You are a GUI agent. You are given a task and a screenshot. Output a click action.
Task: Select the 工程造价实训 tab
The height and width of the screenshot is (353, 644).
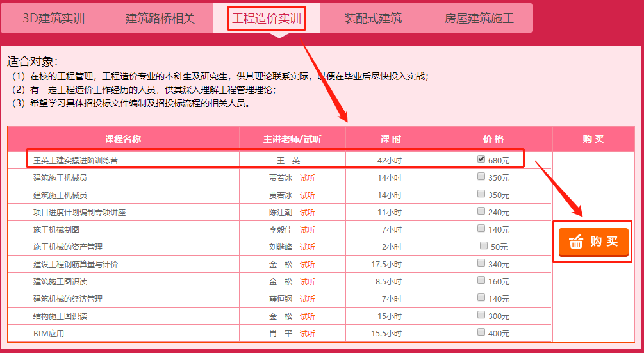pyautogui.click(x=266, y=19)
